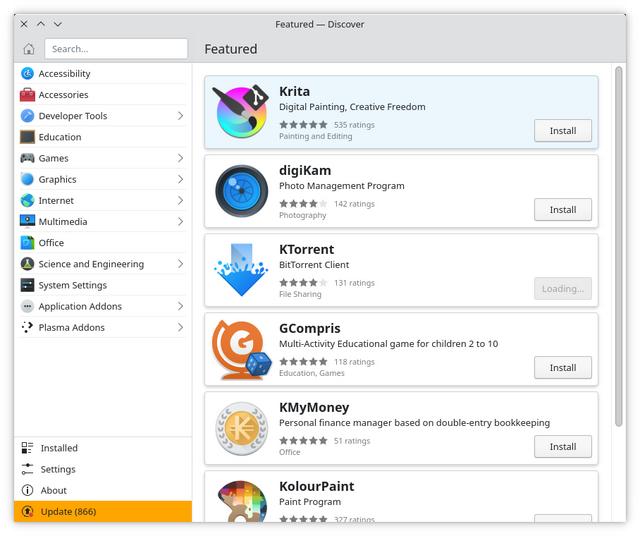Screen dimensions: 640x536
Task: Click the Installed list icon
Action: [x=27, y=448]
